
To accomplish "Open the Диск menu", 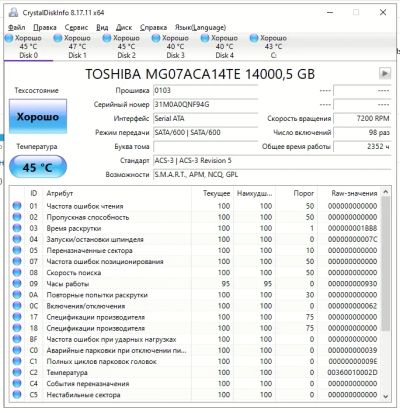I will (124, 27).
